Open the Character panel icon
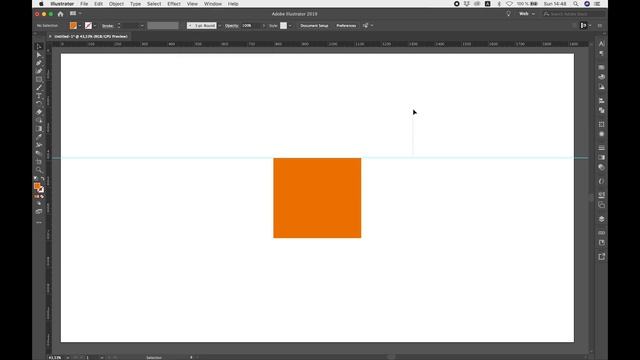 coord(601,44)
